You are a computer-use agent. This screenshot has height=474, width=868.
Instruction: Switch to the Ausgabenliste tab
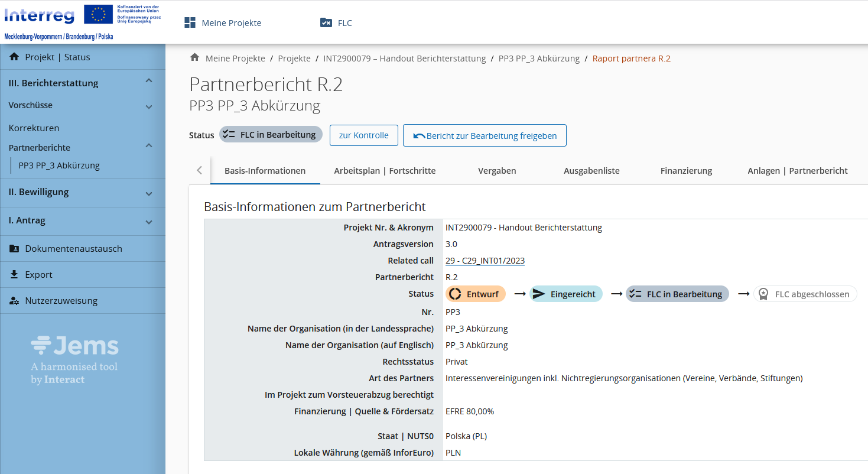coord(591,171)
